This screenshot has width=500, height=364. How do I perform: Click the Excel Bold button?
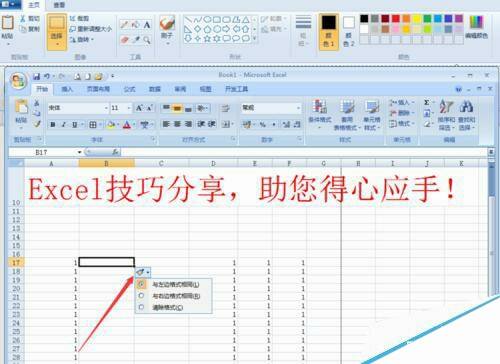pos(53,125)
